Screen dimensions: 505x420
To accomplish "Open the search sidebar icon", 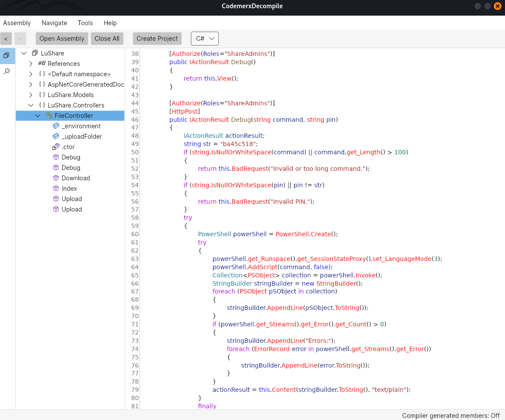I will (7, 71).
